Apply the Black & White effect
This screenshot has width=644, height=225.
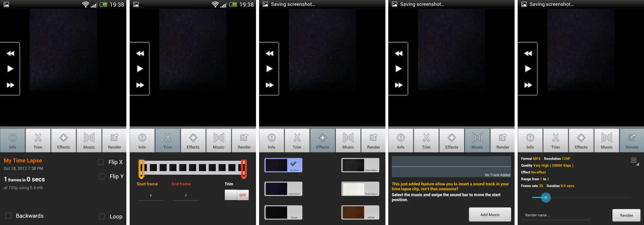(360, 165)
